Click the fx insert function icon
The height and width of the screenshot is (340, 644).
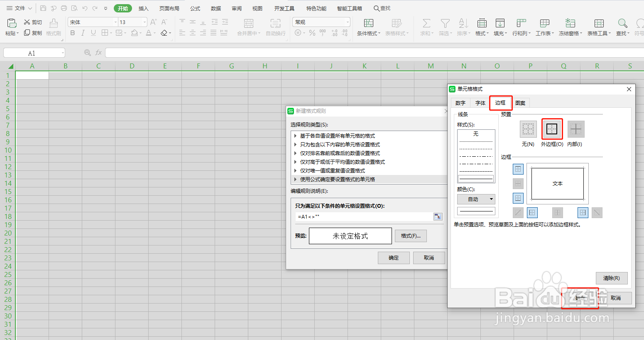coord(98,53)
